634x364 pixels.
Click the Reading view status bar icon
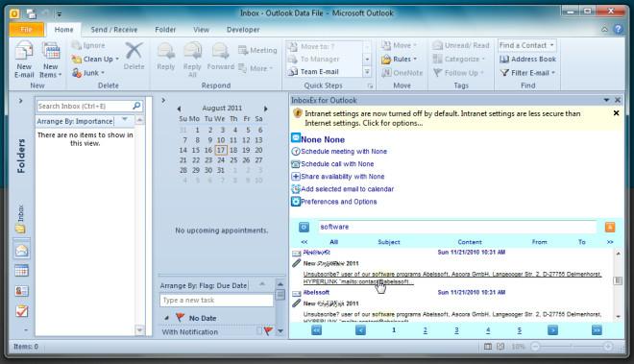pos(500,347)
